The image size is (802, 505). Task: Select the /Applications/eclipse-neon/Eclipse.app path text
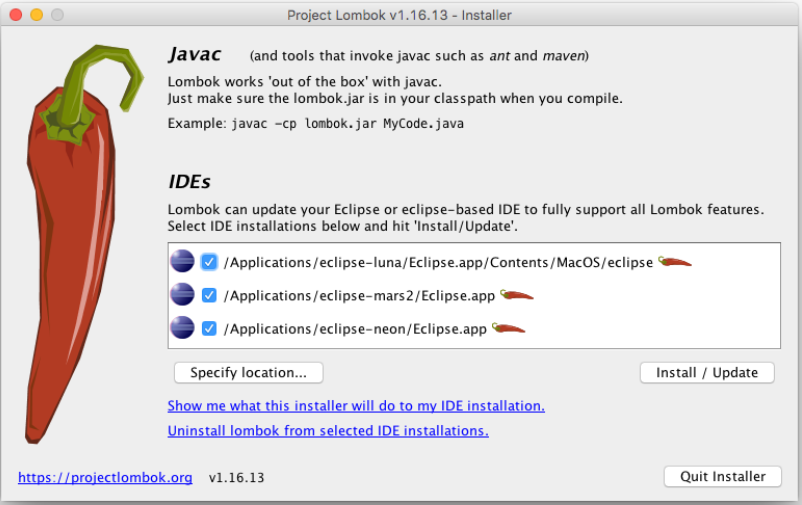[x=355, y=329]
